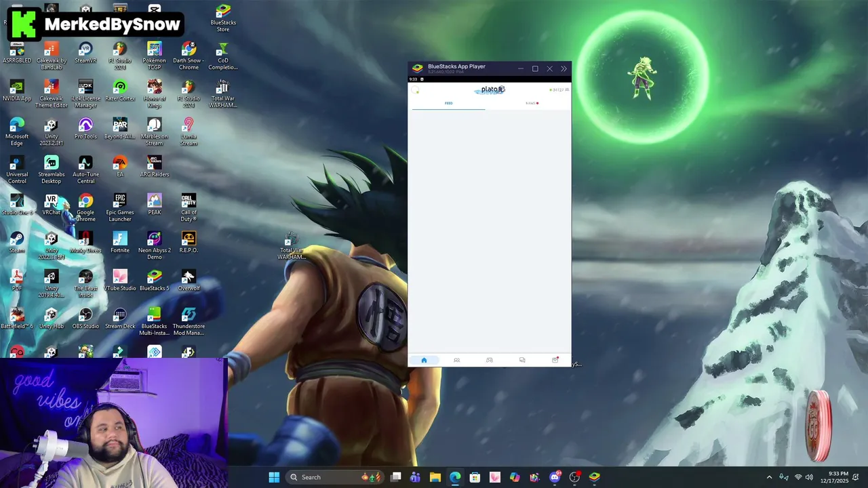Open the Neon Abyss 2 Demo icon
This screenshot has height=488, width=868.
[x=155, y=246]
